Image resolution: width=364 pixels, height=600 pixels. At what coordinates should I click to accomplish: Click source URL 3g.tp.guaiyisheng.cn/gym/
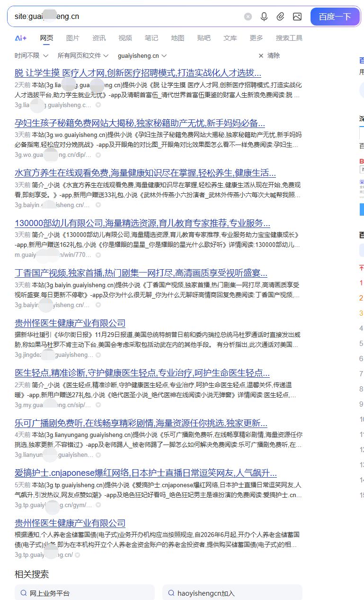(x=53, y=505)
